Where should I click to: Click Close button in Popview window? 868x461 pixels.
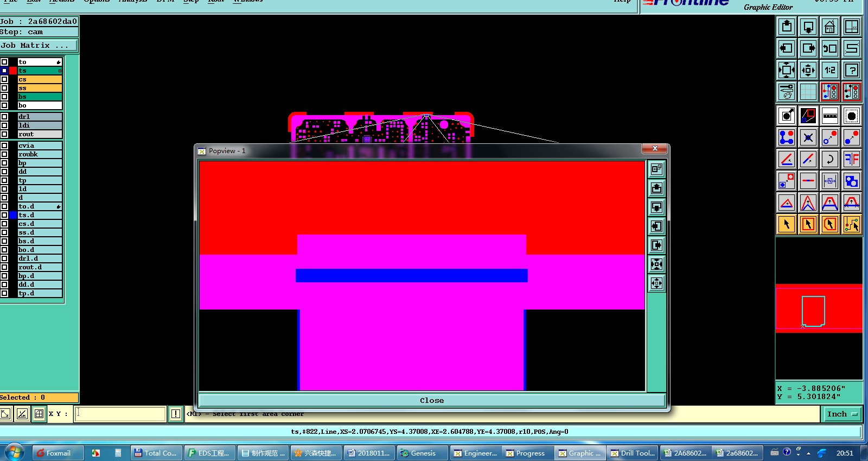point(432,400)
